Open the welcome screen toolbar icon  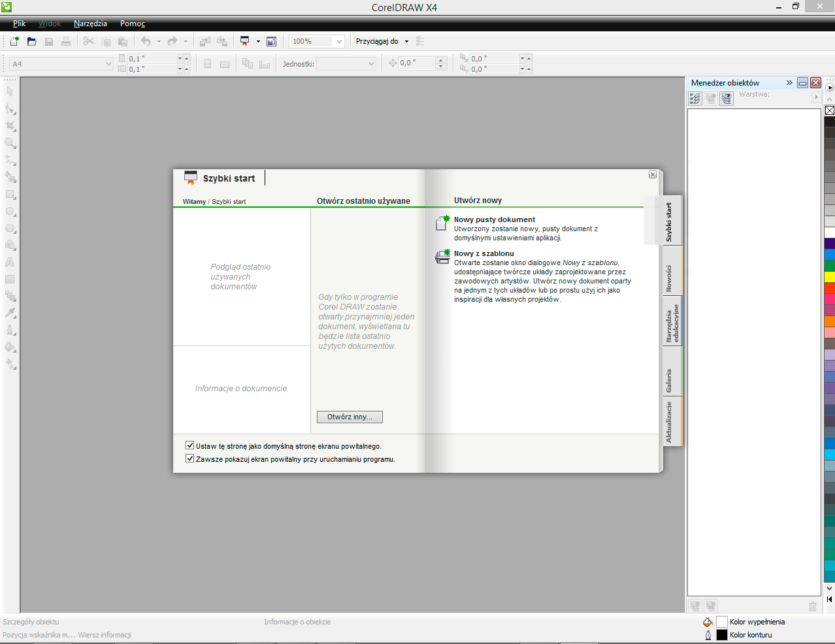pyautogui.click(x=272, y=41)
